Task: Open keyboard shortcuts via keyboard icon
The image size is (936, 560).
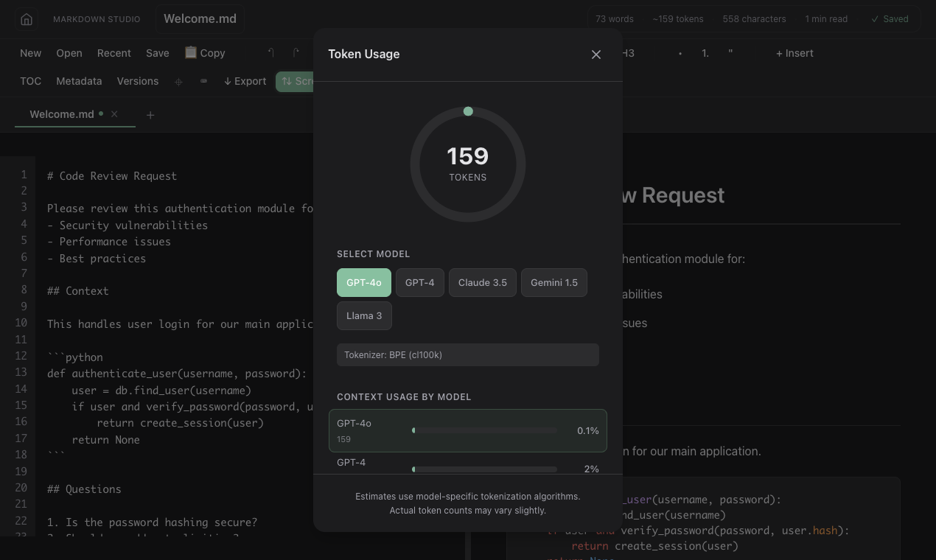Action: coord(204,81)
